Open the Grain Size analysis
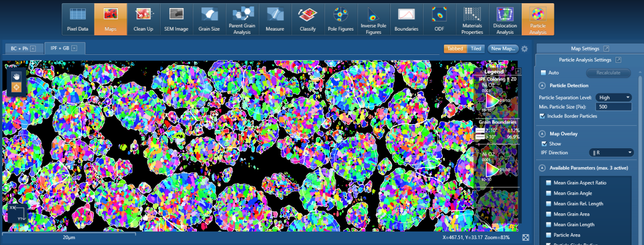Image resolution: width=644 pixels, height=245 pixels. pyautogui.click(x=209, y=19)
